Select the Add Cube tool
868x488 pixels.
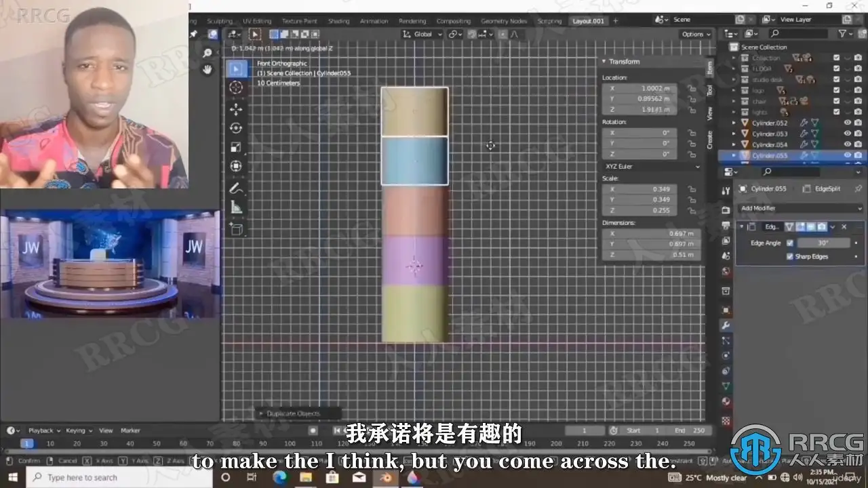click(236, 229)
